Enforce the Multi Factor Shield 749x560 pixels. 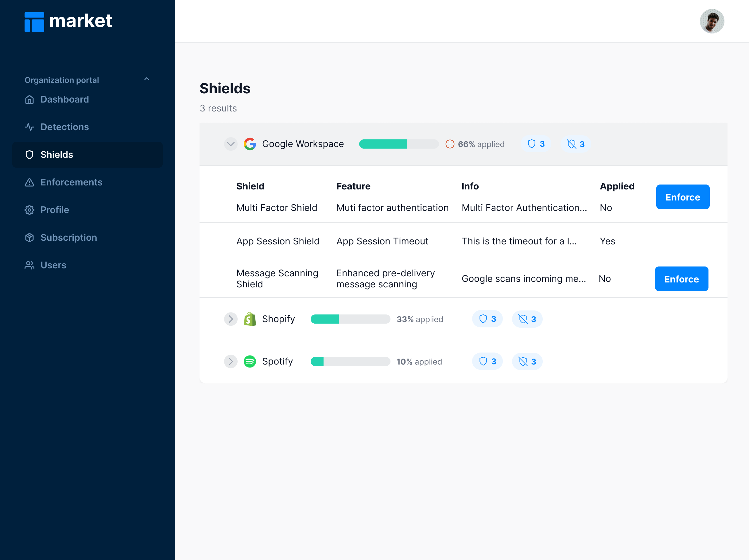point(682,197)
